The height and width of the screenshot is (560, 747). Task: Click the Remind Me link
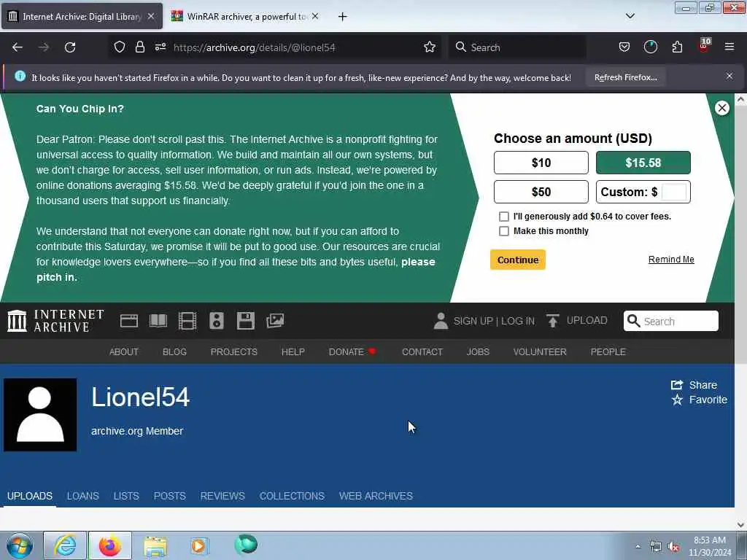671,260
